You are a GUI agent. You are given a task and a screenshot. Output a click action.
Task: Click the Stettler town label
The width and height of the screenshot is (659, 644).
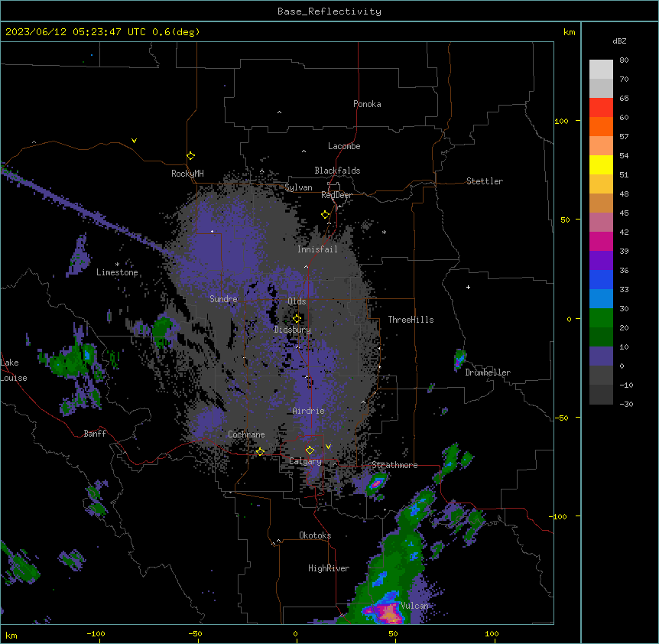(x=485, y=181)
